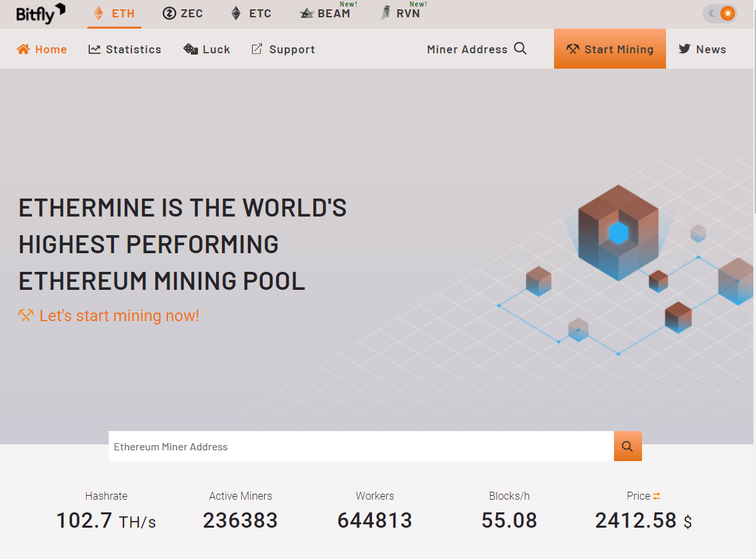Open the Statistics page
Screen dimensions: 756x559
(x=125, y=49)
